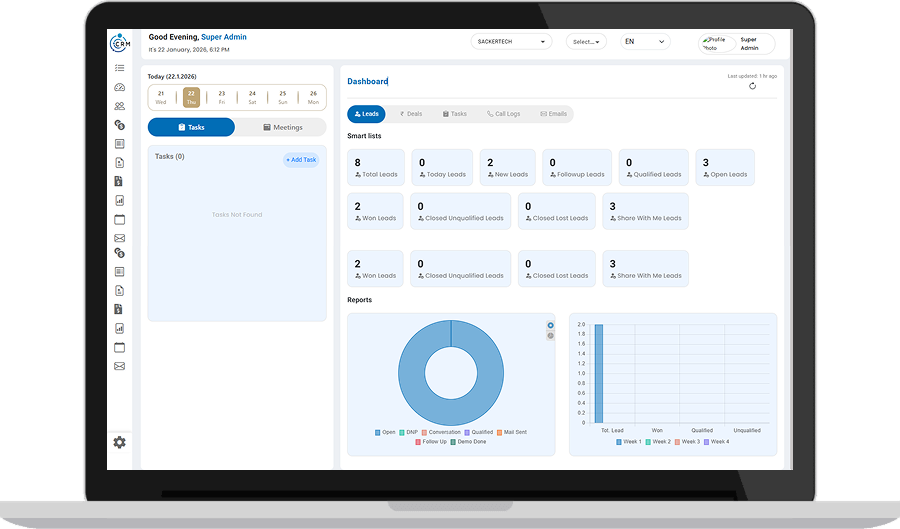Viewport: 900px width, 529px height.
Task: Select date 23 Fri in calendar strip
Action: (x=222, y=98)
